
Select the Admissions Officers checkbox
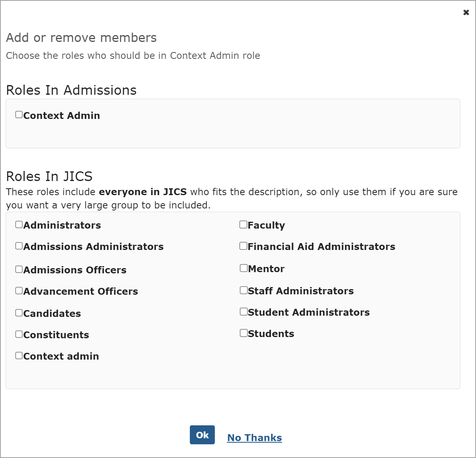(x=19, y=269)
